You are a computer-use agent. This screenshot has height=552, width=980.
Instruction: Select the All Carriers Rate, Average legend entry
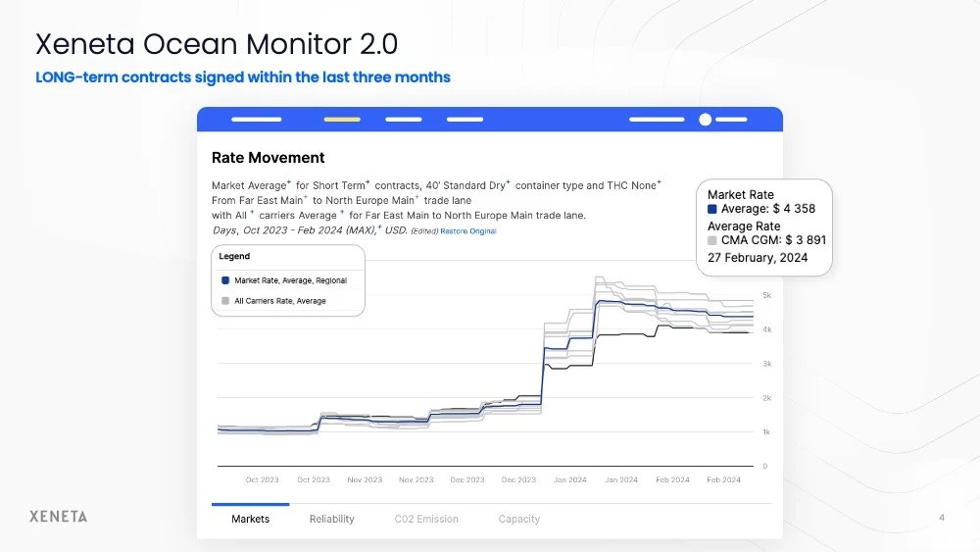(280, 301)
